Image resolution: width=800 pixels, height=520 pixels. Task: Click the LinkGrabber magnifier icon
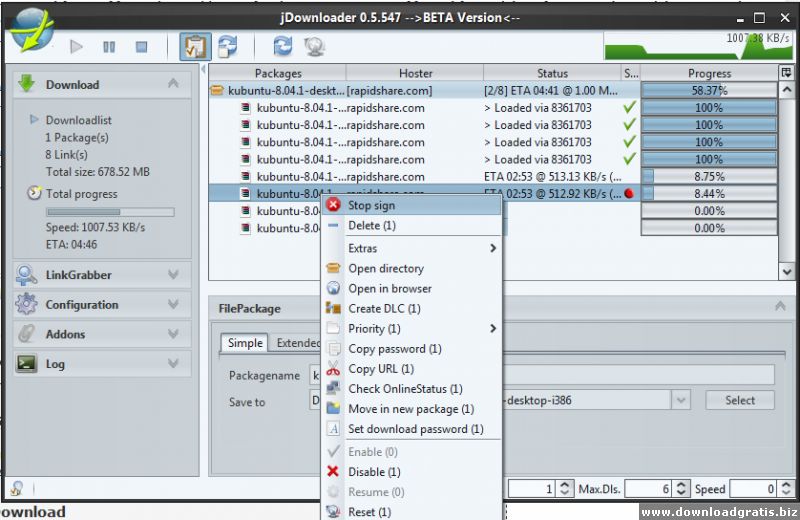[26, 275]
